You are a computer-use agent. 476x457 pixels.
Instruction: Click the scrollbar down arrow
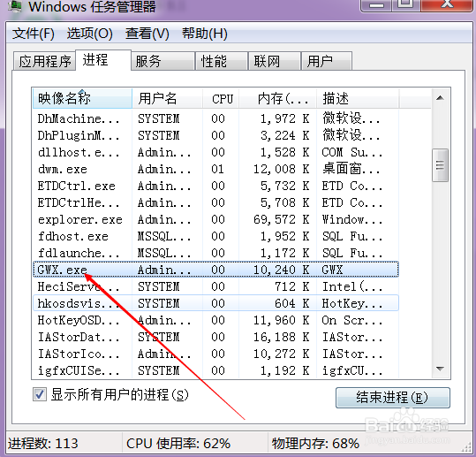click(x=440, y=369)
